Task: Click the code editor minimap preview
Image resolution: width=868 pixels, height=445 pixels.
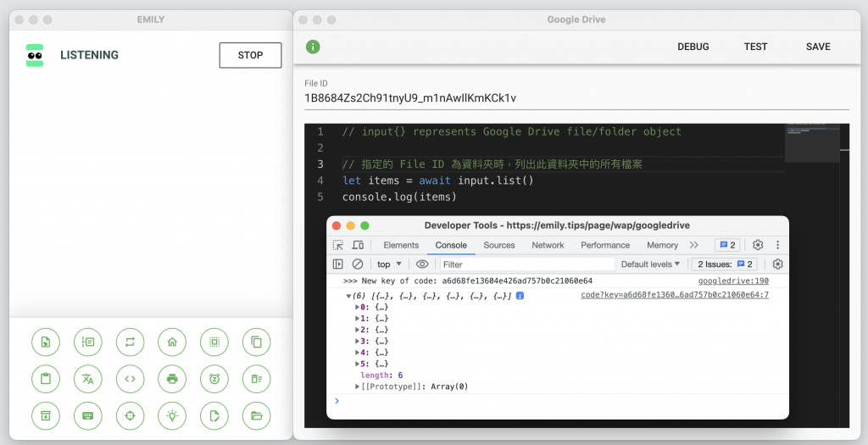Action: coord(812,143)
